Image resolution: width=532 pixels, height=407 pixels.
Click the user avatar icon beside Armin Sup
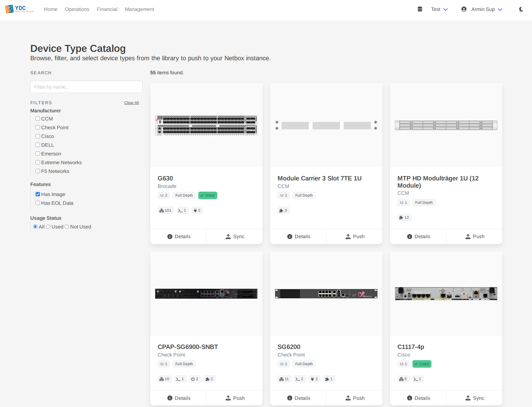[464, 9]
